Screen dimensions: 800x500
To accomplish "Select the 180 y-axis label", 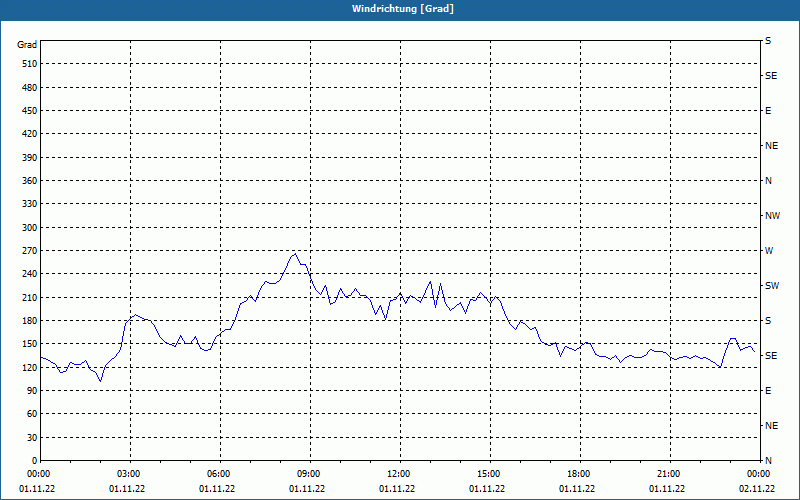I will pos(30,321).
